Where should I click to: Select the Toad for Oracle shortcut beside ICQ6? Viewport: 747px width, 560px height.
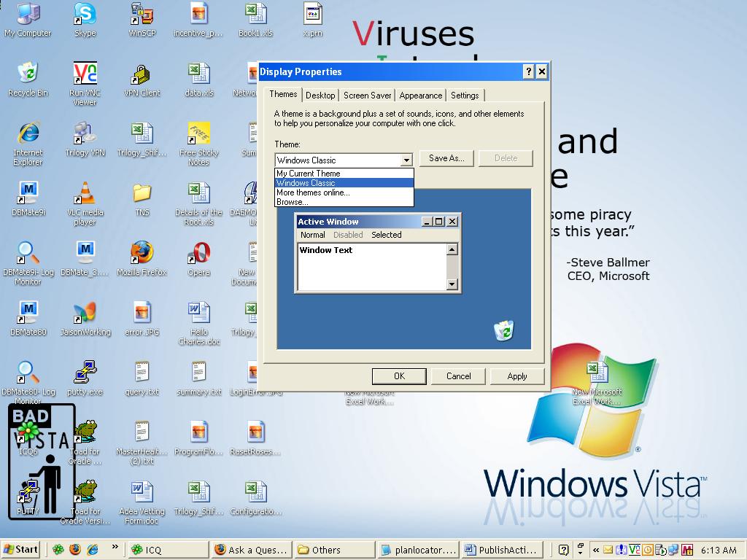click(x=85, y=442)
